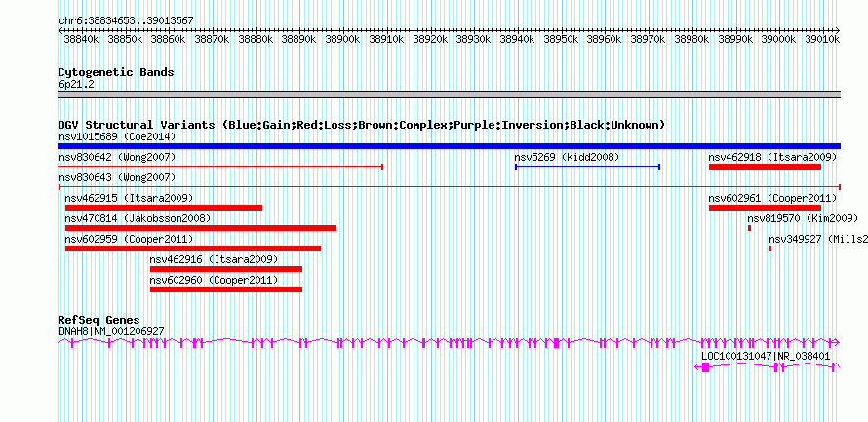Click the LOC100131047 magenta gene model
Viewport: 868px width, 422px height.
click(x=768, y=367)
